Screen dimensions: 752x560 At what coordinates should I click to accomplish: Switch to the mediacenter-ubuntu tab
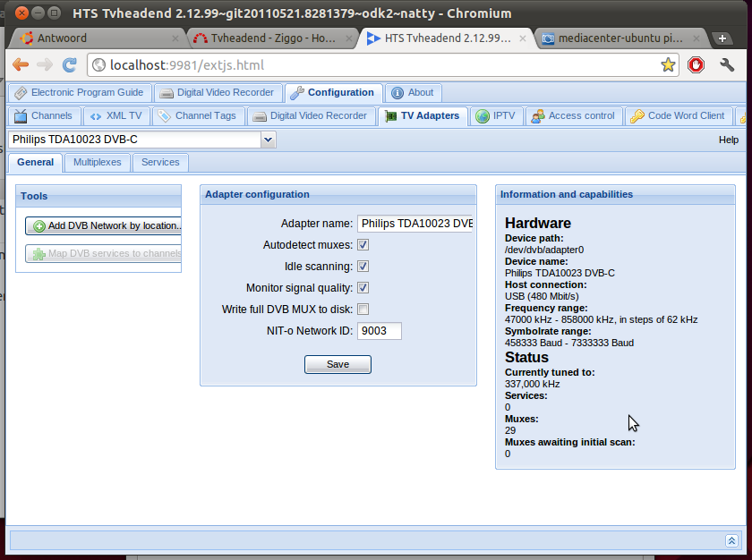(620, 38)
